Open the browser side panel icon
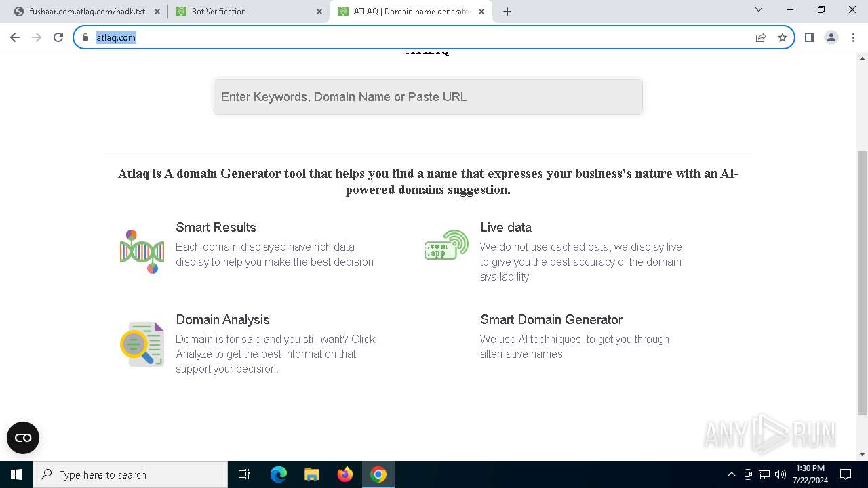Image resolution: width=868 pixels, height=488 pixels. pyautogui.click(x=809, y=37)
